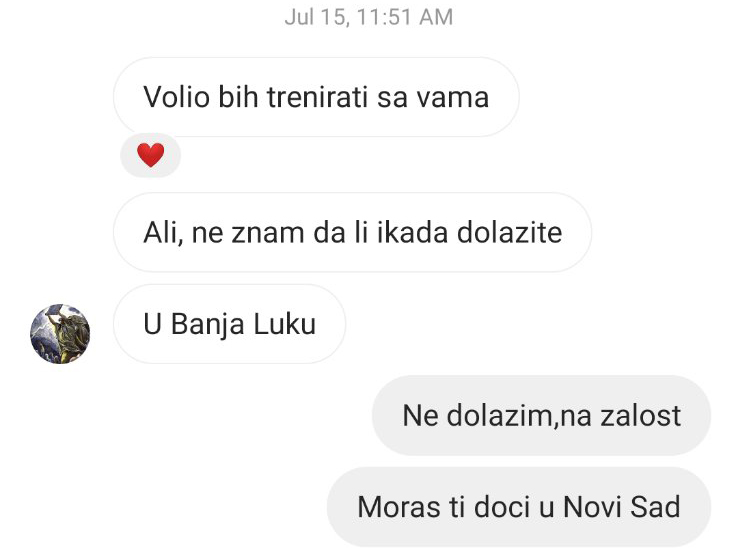
Task: Click the words "Novi Sad" in last message
Action: click(x=622, y=507)
